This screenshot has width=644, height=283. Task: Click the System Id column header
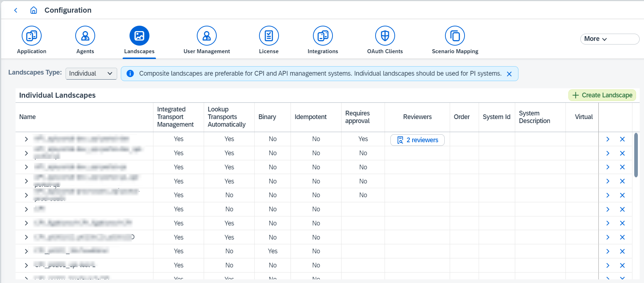[496, 117]
